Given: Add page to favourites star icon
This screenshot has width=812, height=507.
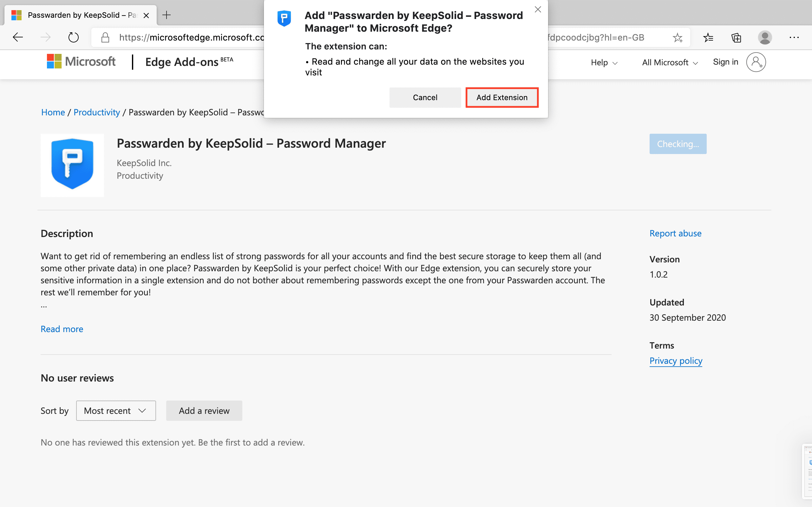Looking at the screenshot, I should [678, 38].
